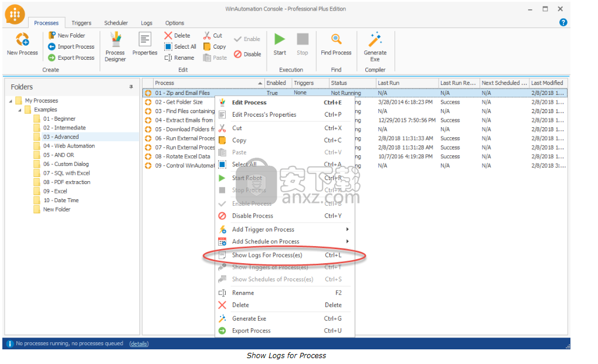Choose Cut in context menu
This screenshot has width=598, height=364.
(285, 128)
